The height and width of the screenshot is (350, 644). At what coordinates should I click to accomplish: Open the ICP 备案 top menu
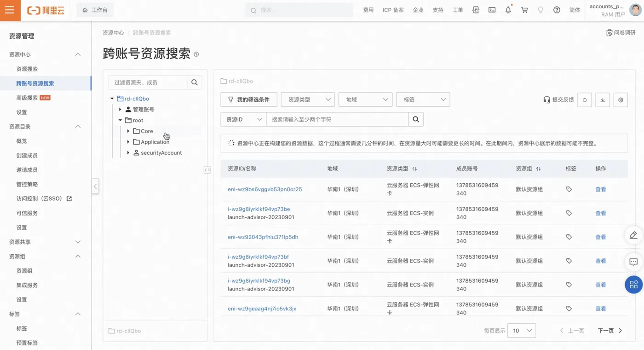pyautogui.click(x=393, y=10)
